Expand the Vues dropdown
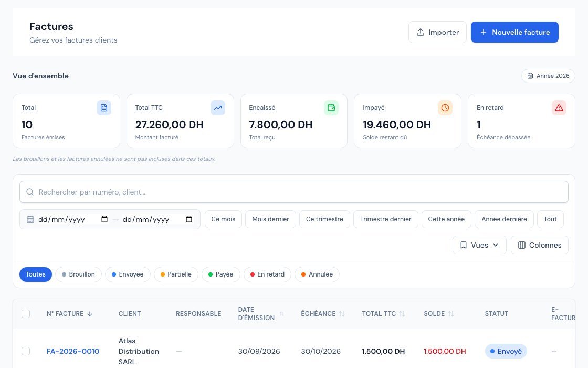The height and width of the screenshot is (368, 588). pos(479,245)
